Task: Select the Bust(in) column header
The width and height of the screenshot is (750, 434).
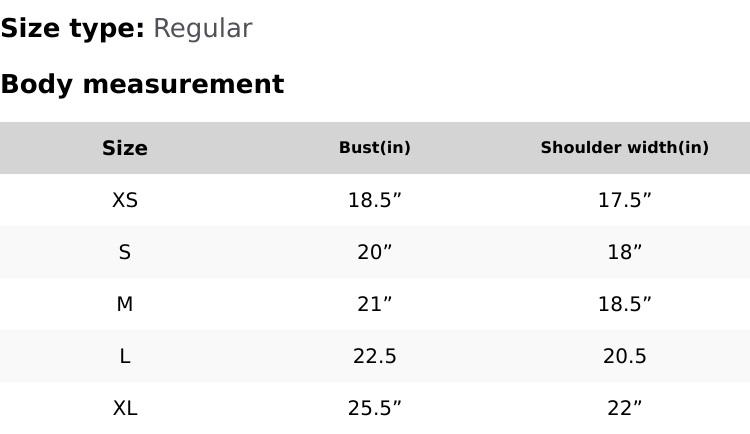Action: (375, 148)
